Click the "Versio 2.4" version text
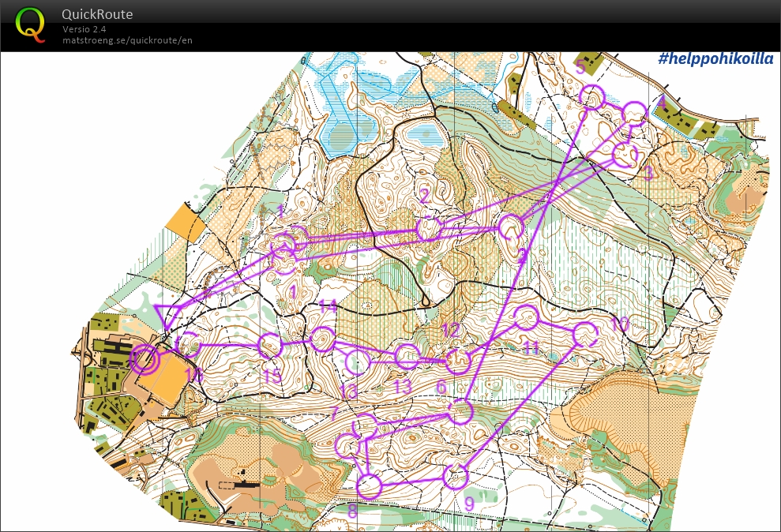Image resolution: width=781 pixels, height=532 pixels. [x=84, y=29]
